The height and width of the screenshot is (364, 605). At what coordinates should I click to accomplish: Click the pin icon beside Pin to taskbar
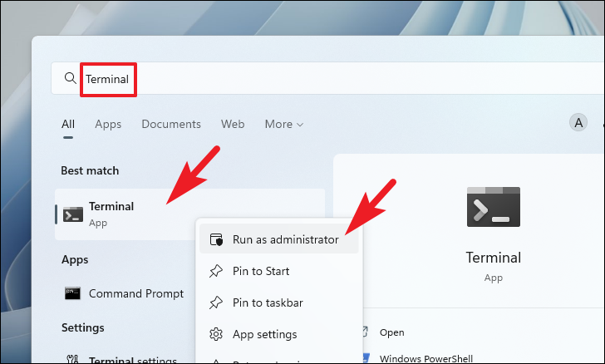tap(216, 303)
